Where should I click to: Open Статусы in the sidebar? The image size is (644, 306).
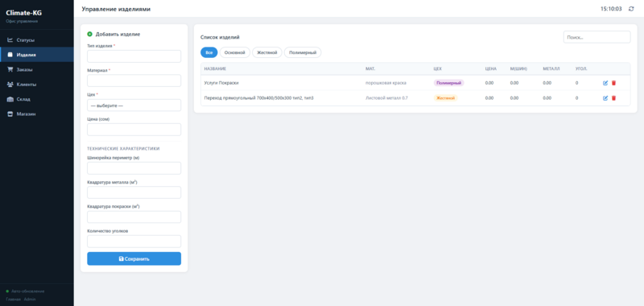[x=37, y=39]
